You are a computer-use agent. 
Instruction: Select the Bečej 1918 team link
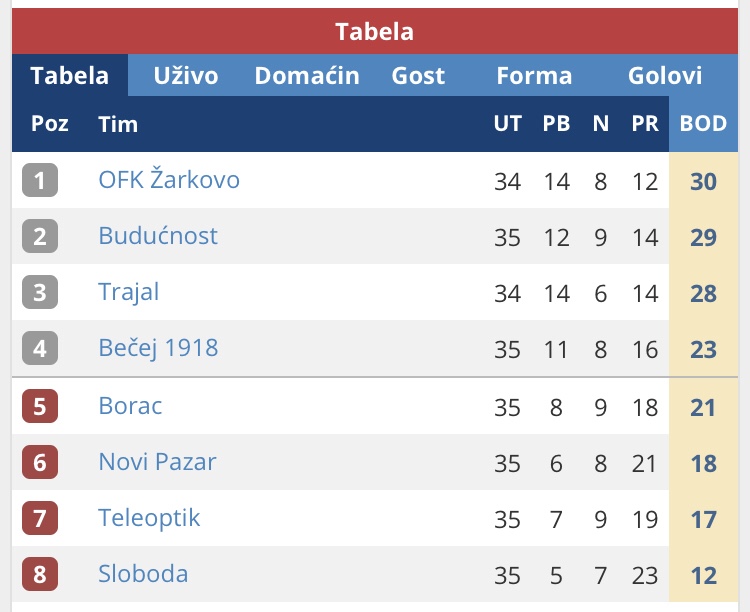158,348
